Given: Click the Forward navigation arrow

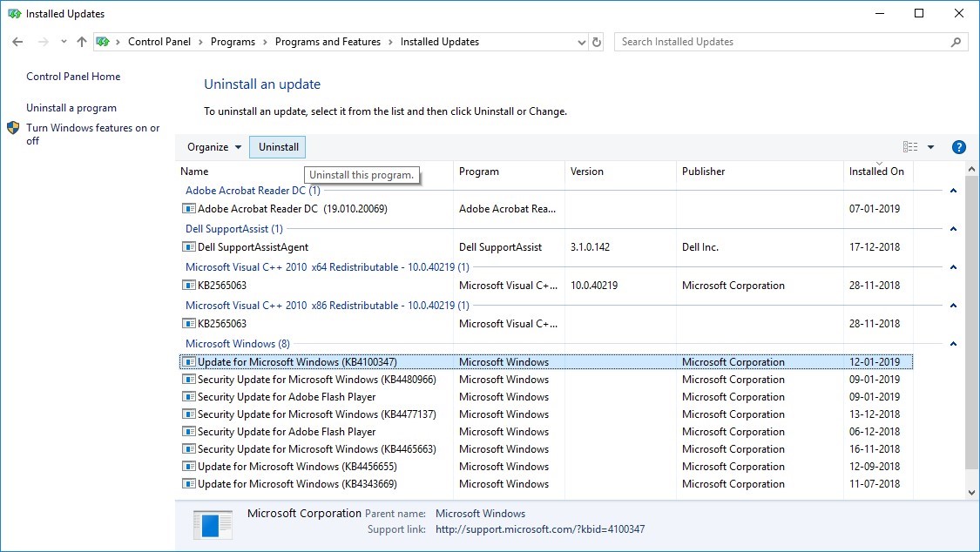Looking at the screenshot, I should pos(44,42).
